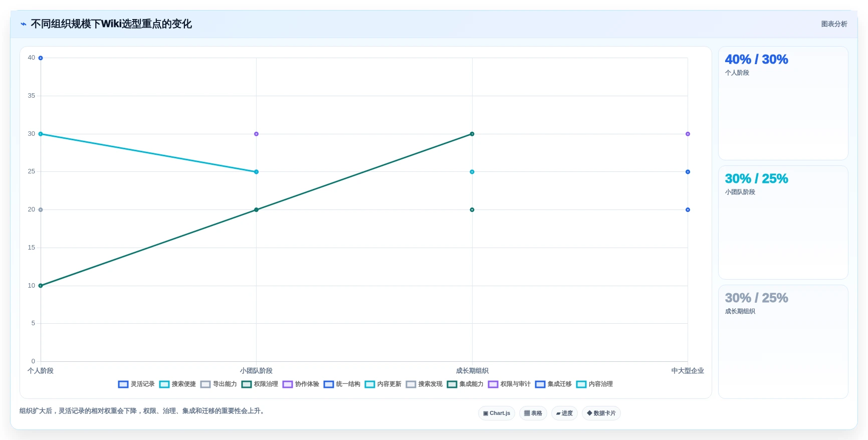Hide the 集成迁移 legend series
868x440 pixels.
[553, 384]
